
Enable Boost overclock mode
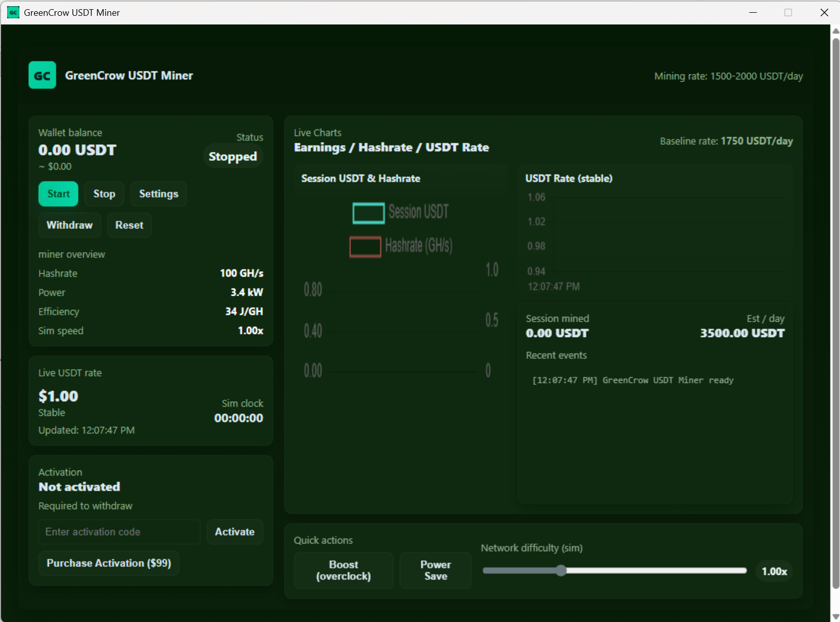(x=343, y=571)
